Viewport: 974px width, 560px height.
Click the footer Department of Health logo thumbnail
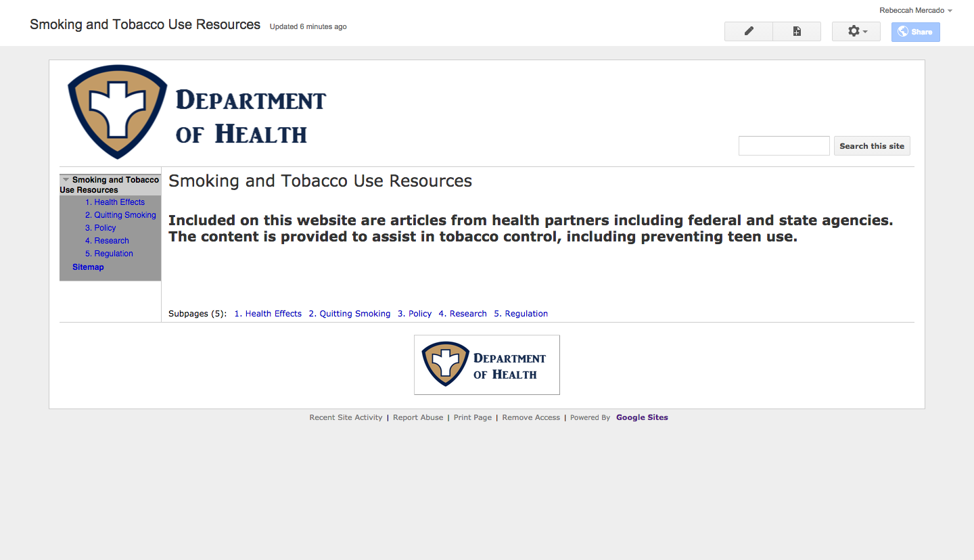coord(487,365)
